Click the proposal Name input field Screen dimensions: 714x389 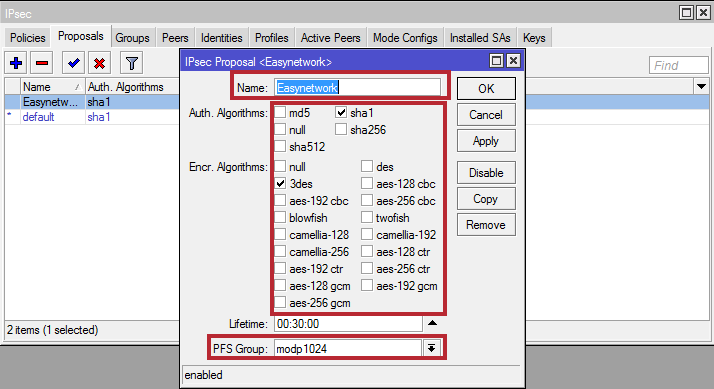(x=357, y=87)
